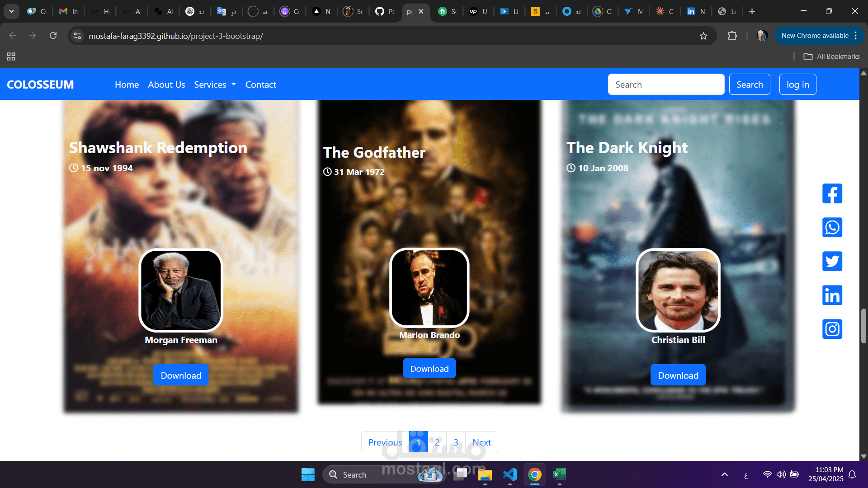Click the scrollbar down arrow

[863, 456]
